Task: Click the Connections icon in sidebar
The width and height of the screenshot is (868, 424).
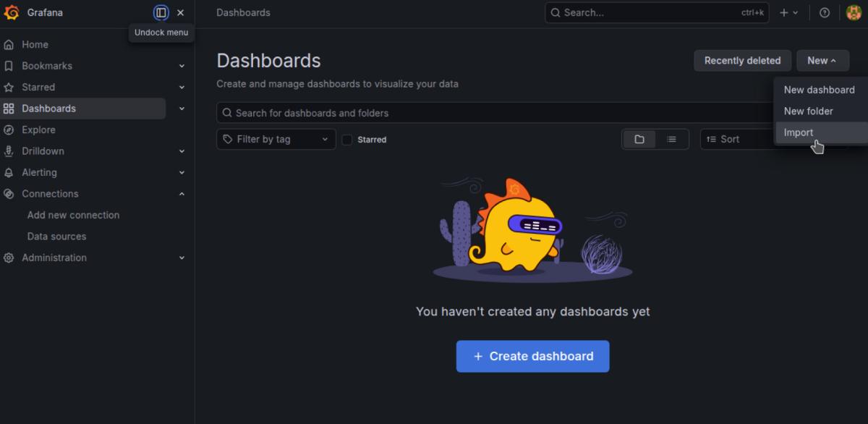Action: pos(9,194)
